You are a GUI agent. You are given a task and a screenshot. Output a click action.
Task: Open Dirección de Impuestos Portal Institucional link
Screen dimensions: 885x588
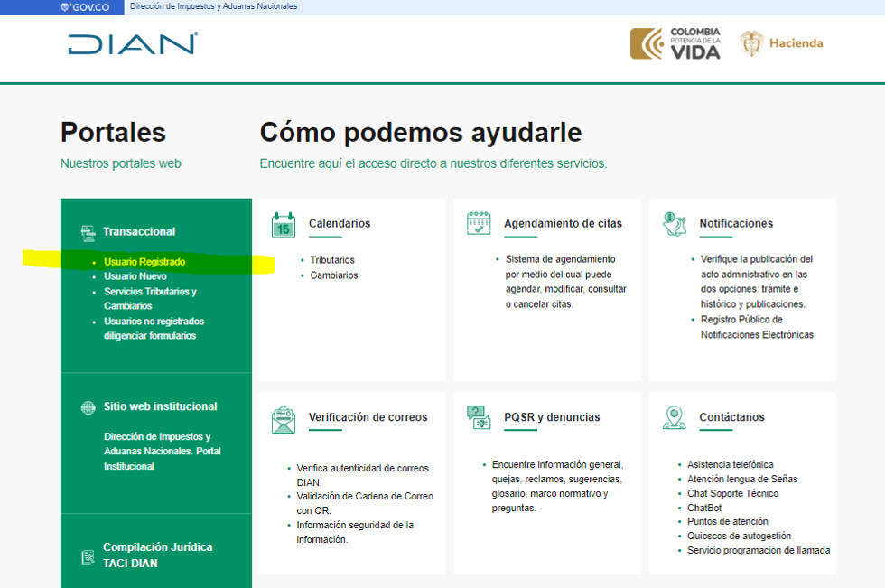pyautogui.click(x=162, y=452)
